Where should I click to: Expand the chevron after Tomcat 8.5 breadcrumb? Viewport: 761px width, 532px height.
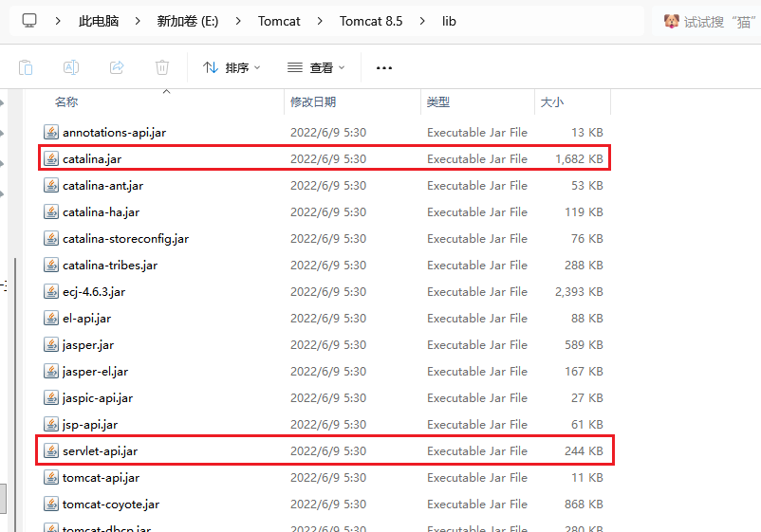(422, 21)
